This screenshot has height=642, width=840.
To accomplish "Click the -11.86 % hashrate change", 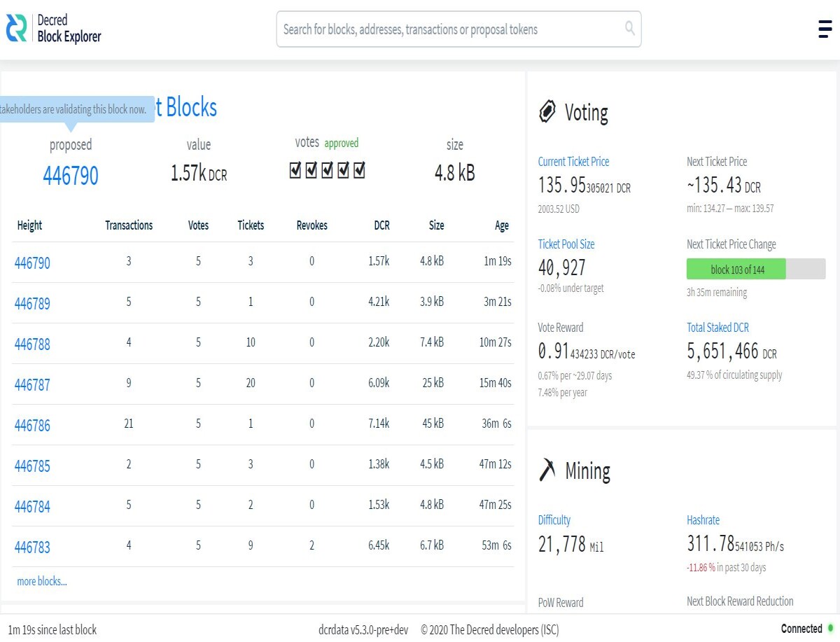I will pyautogui.click(x=701, y=568).
